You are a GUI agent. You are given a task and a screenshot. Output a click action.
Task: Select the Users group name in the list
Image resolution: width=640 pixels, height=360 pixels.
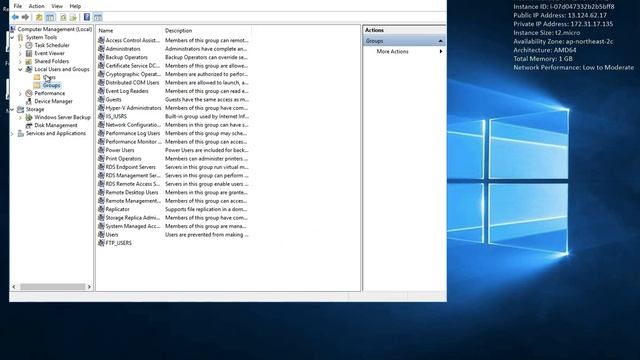point(112,235)
